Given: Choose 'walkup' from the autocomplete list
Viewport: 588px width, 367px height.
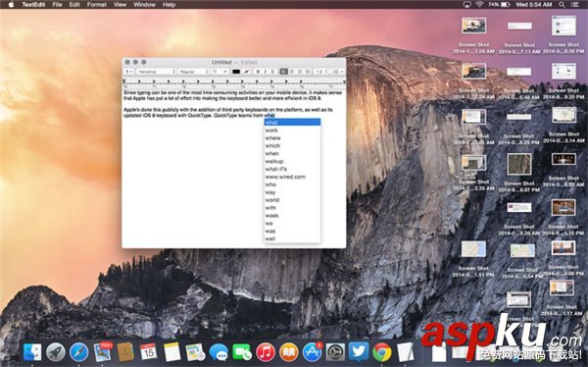Looking at the screenshot, I should tap(292, 161).
